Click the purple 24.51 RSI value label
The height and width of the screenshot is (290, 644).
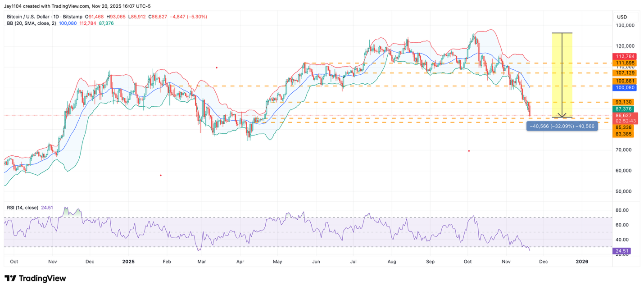tap(623, 251)
